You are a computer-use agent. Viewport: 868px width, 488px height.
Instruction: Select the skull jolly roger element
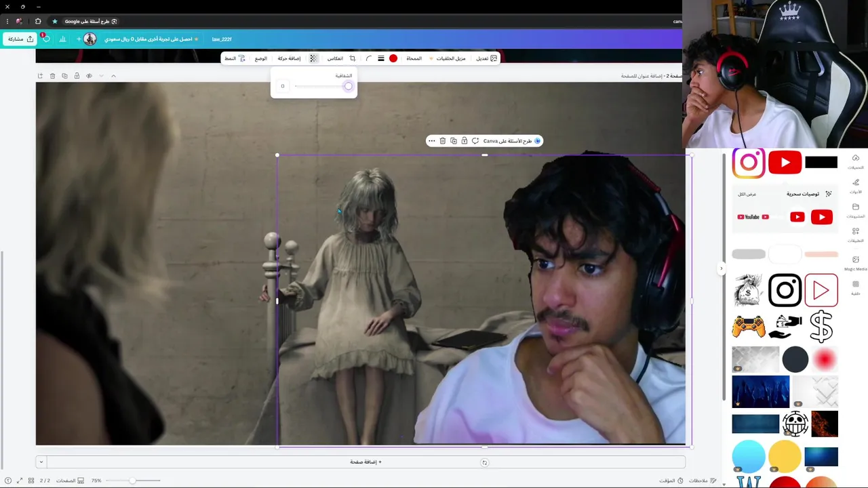click(x=795, y=424)
